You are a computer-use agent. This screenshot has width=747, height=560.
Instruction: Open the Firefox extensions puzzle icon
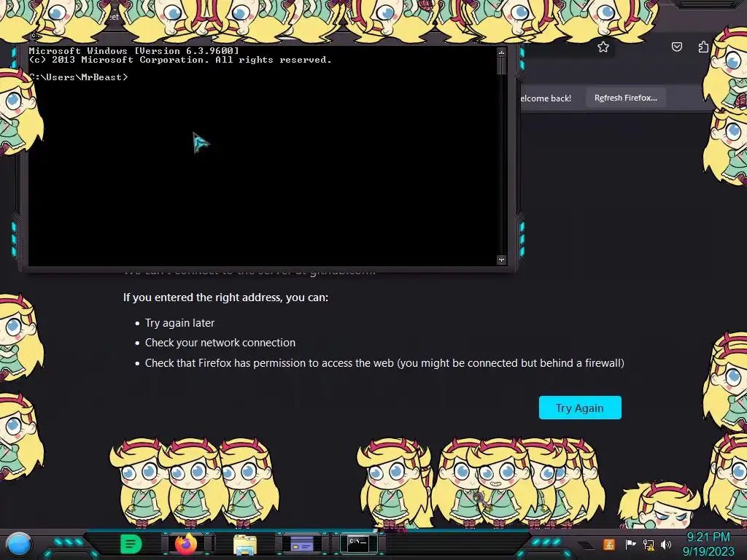coord(703,47)
